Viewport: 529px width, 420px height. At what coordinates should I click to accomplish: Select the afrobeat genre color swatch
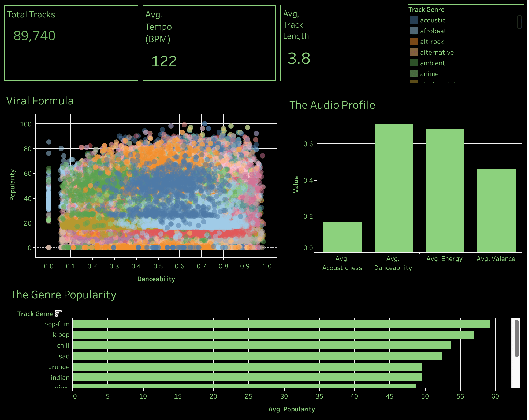pyautogui.click(x=414, y=31)
